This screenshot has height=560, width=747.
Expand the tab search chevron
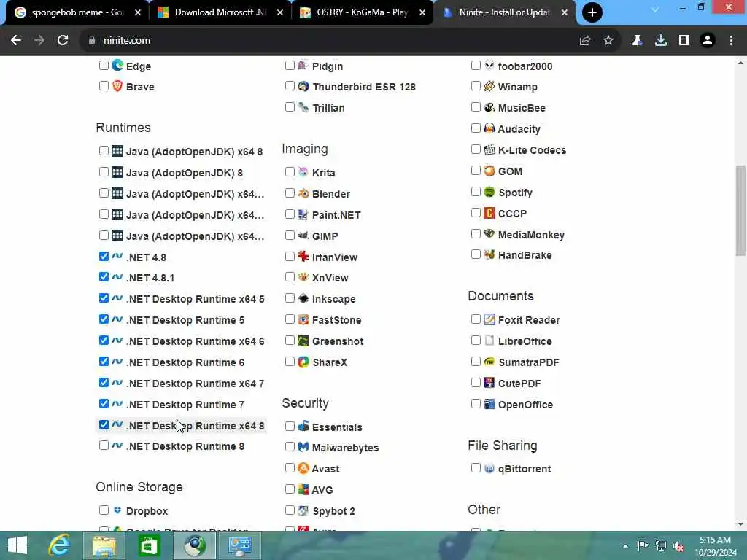655,9
